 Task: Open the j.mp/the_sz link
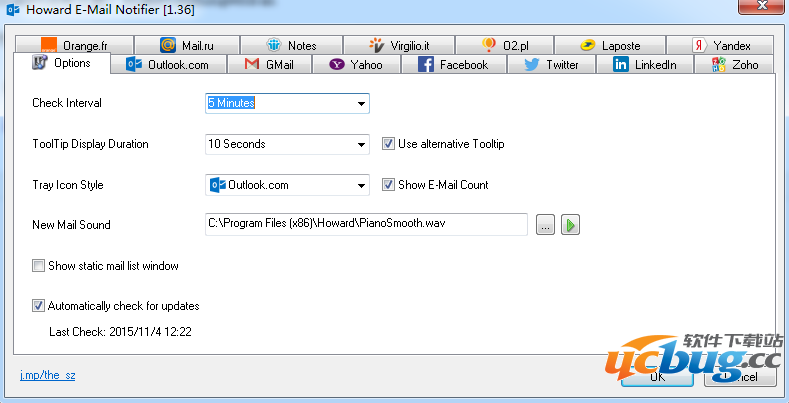(47, 375)
